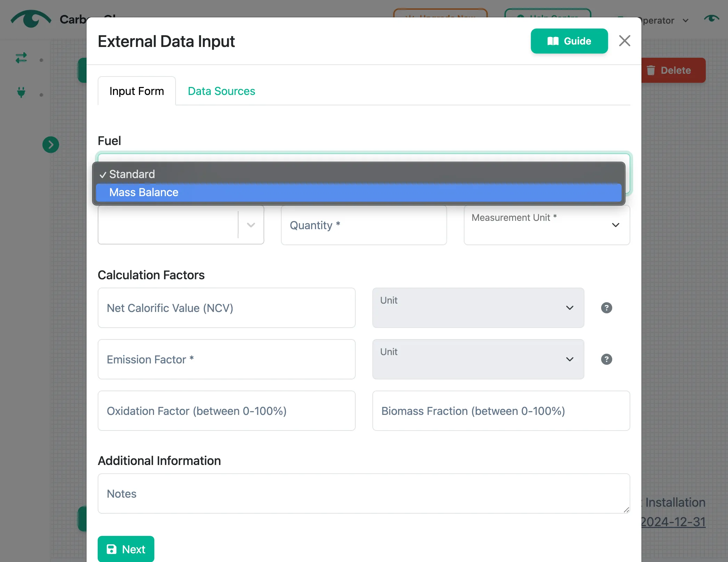Click the Next button

coord(126,549)
